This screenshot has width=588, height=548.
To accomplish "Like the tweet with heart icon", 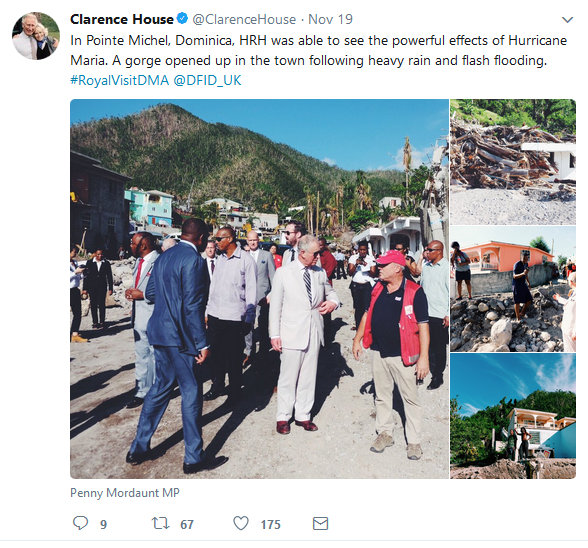I will [x=241, y=523].
